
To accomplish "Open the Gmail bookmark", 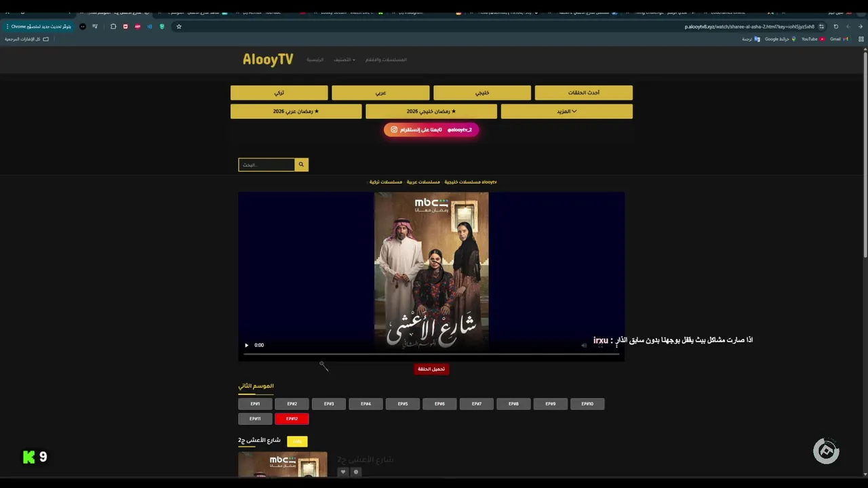I will [838, 39].
